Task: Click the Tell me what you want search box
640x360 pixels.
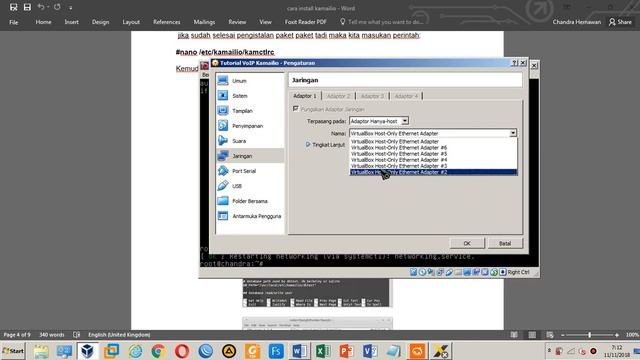Action: tap(382, 22)
